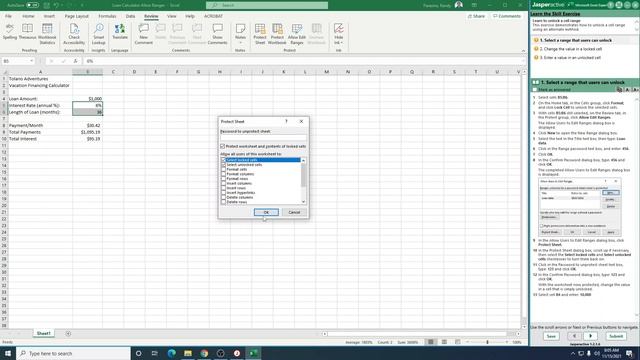Open the Insert tab
This screenshot has width=640, height=360.
coord(49,16)
